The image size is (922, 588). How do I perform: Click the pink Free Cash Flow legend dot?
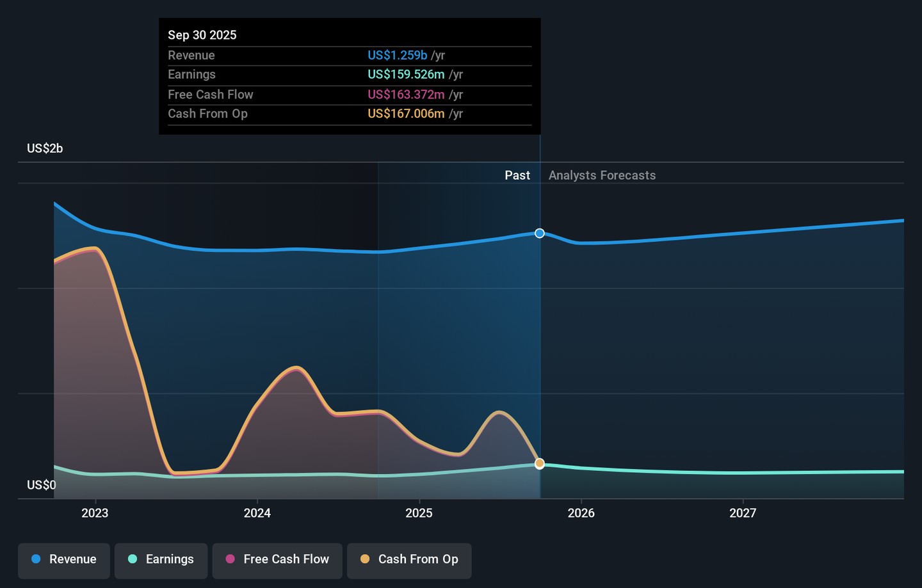click(x=230, y=559)
